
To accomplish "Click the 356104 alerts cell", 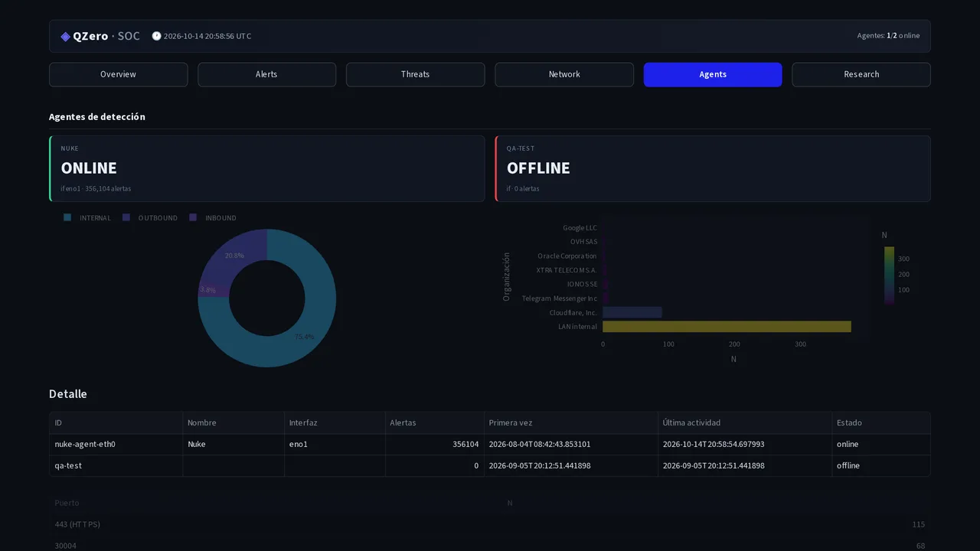I will point(435,444).
